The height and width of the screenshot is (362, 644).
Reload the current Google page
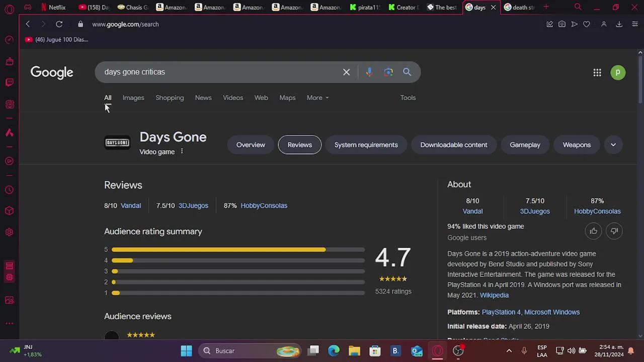[x=59, y=24]
